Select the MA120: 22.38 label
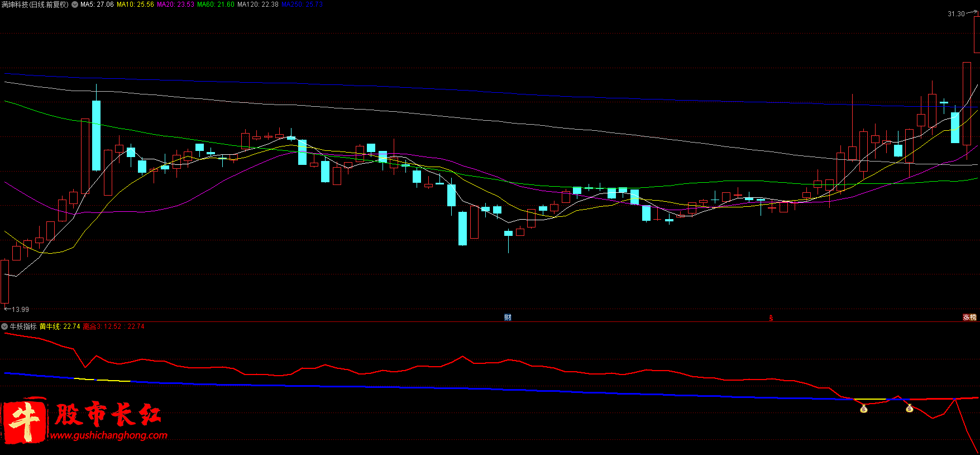Screen dimensions: 980x455 click(x=258, y=4)
